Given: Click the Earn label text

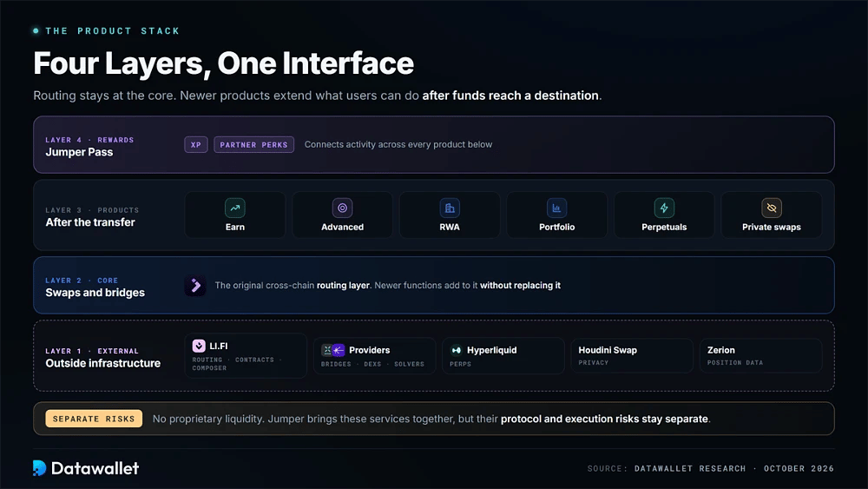Looking at the screenshot, I should (x=234, y=227).
